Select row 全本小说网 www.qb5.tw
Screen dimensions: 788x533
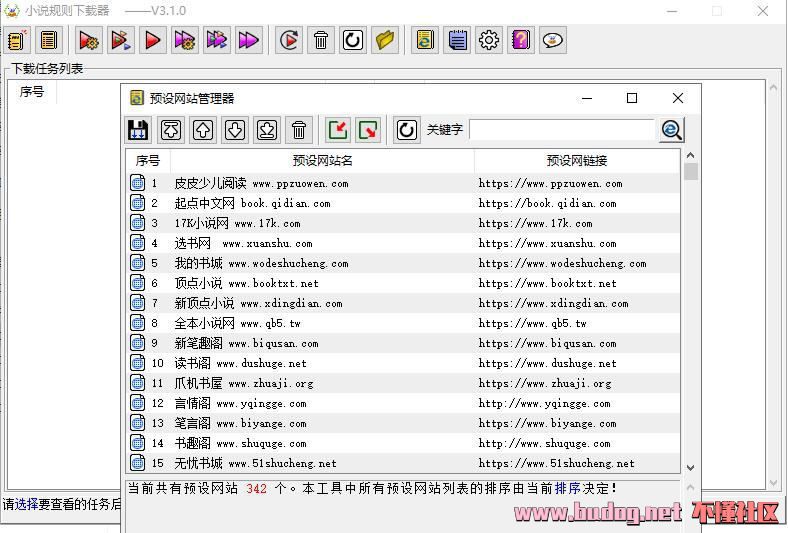click(x=403, y=324)
